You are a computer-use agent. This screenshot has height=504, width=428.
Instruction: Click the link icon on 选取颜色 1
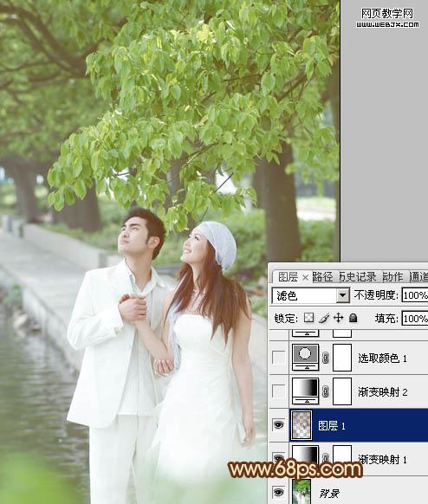pos(326,358)
